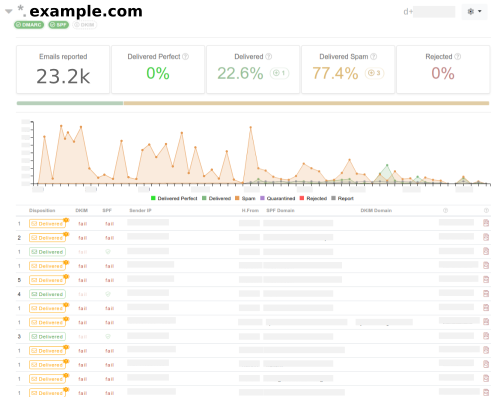Screen dimensions: 500x397
Task: Click the SPF status badge
Action: 59,25
